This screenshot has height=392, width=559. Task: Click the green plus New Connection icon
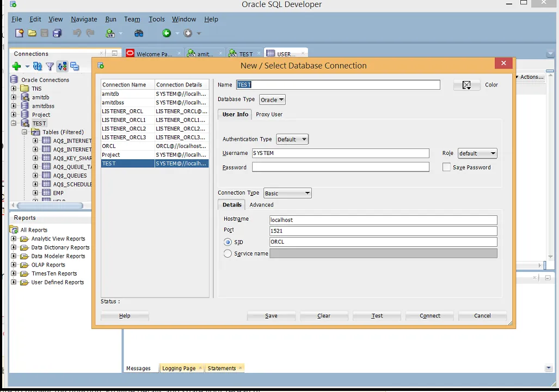click(x=16, y=66)
